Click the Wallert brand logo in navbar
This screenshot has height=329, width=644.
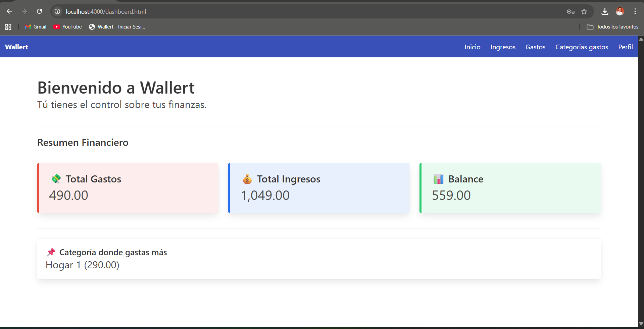[16, 47]
